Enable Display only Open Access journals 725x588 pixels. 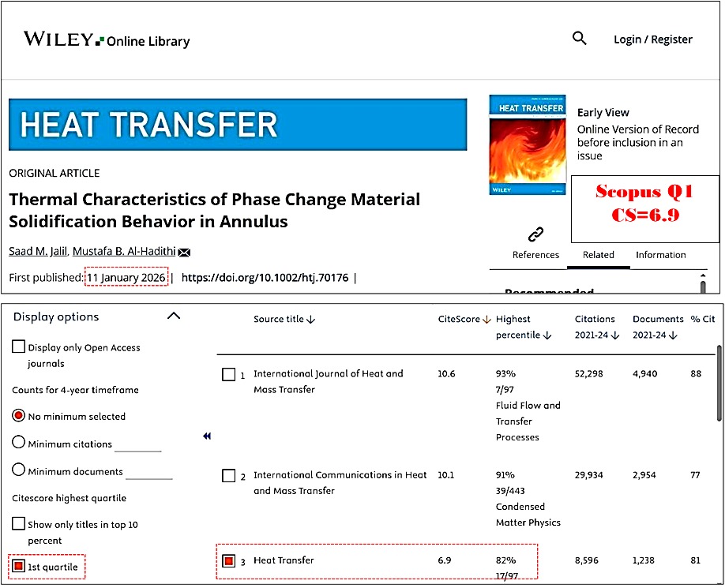pos(18,346)
